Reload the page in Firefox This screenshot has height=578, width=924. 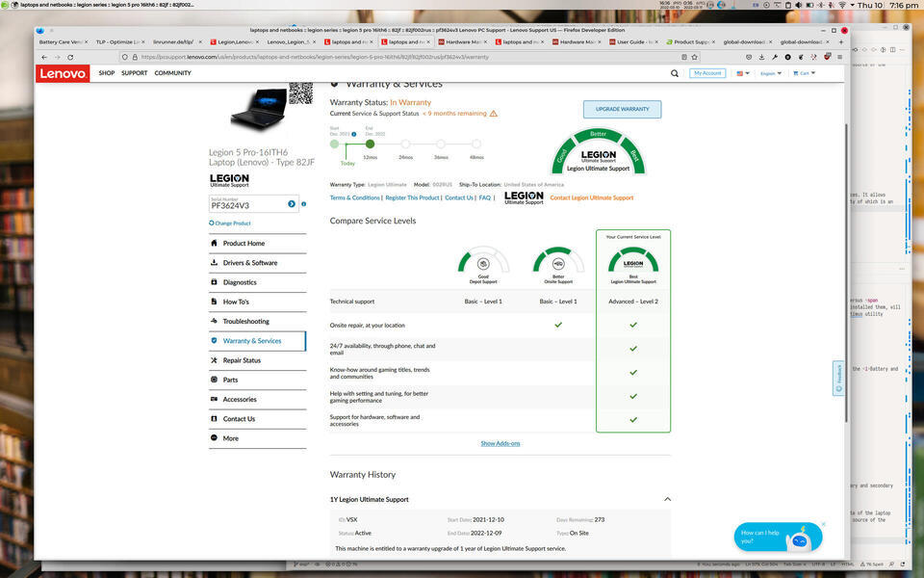pos(70,57)
